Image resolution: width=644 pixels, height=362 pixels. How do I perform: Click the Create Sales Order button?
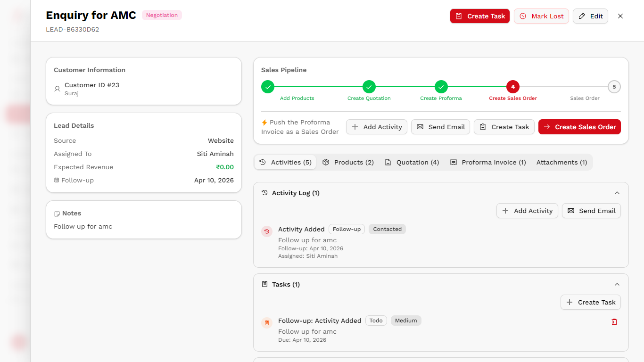click(x=579, y=127)
